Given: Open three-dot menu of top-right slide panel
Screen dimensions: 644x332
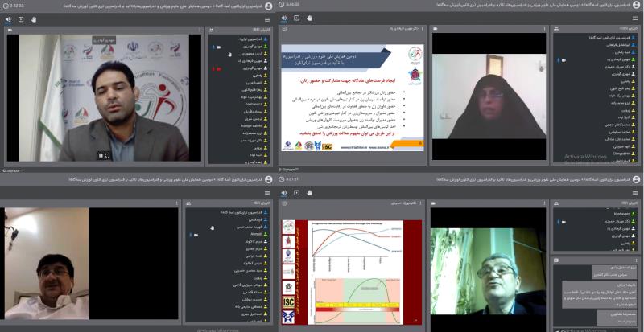Looking at the screenshot, I should (x=423, y=29).
